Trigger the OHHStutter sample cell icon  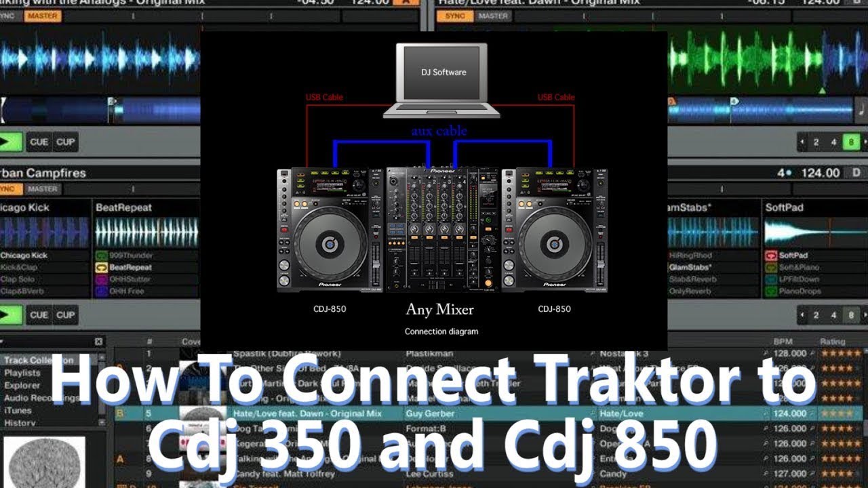tap(101, 279)
